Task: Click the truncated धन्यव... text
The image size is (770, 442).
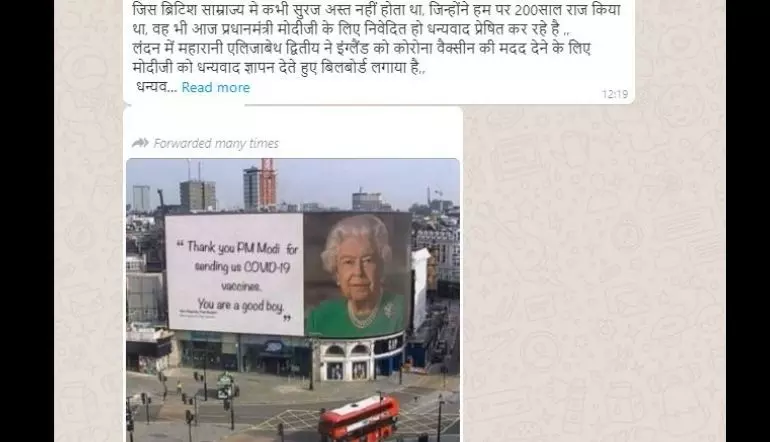Action: pyautogui.click(x=156, y=87)
